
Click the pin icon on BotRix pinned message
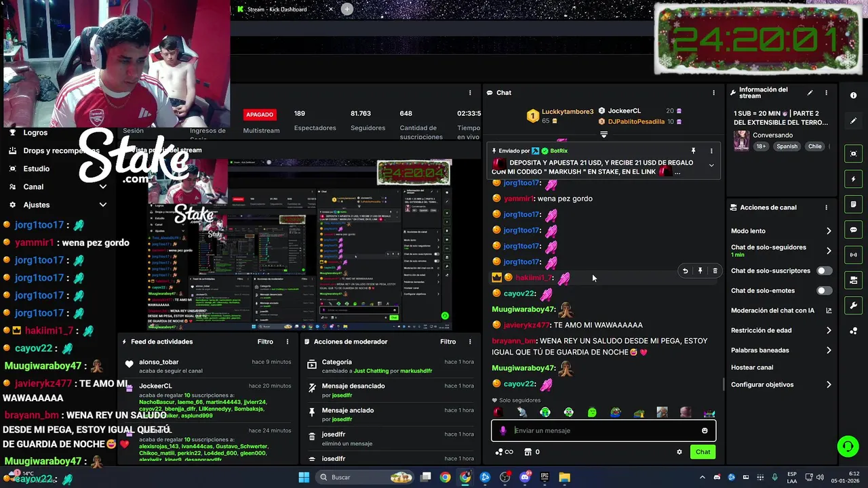(693, 150)
